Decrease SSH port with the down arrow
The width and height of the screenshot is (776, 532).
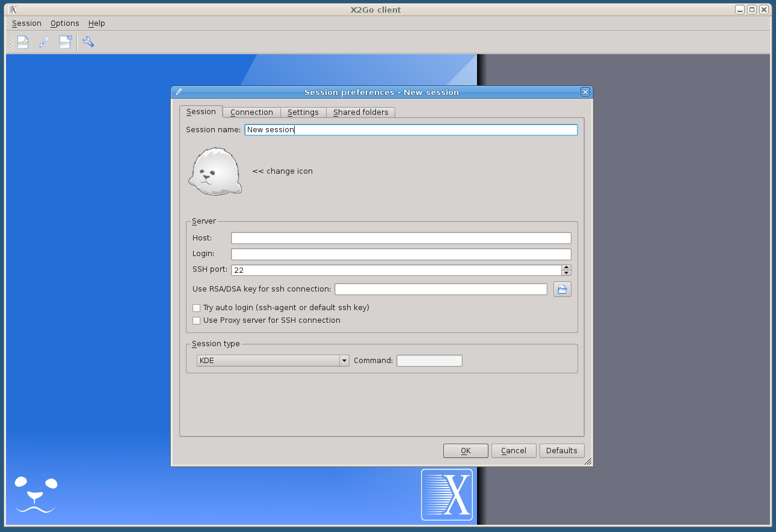pos(566,273)
